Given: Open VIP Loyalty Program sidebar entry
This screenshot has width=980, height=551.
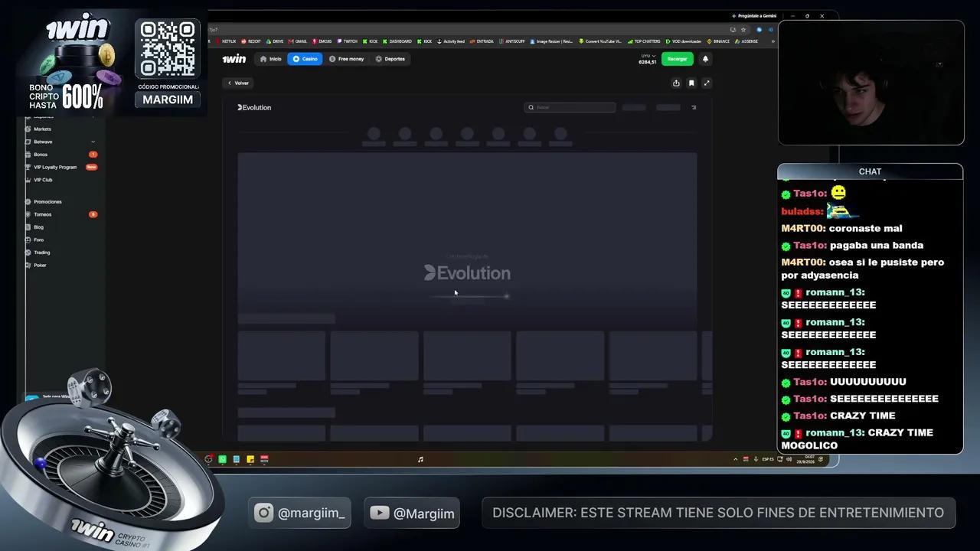Looking at the screenshot, I should click(x=55, y=167).
